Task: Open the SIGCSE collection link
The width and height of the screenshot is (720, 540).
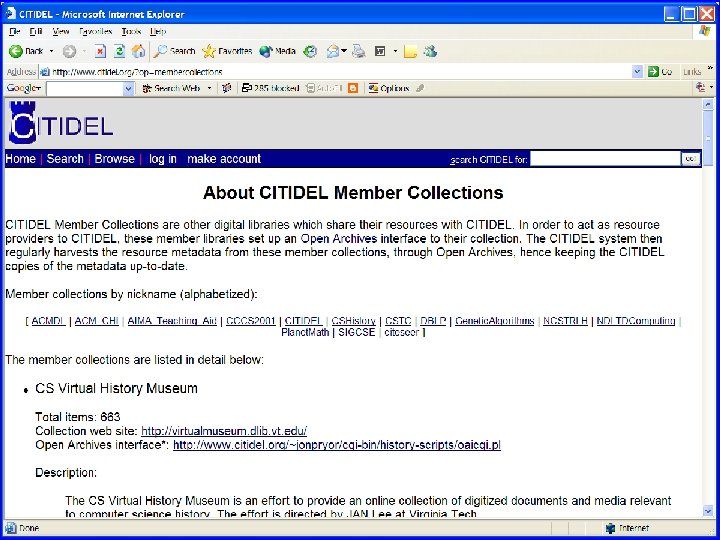Action: tap(357, 332)
